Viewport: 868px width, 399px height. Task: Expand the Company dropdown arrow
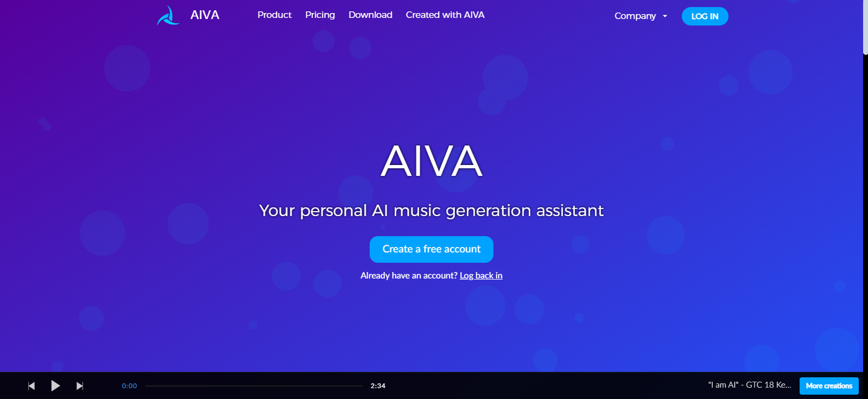point(665,16)
